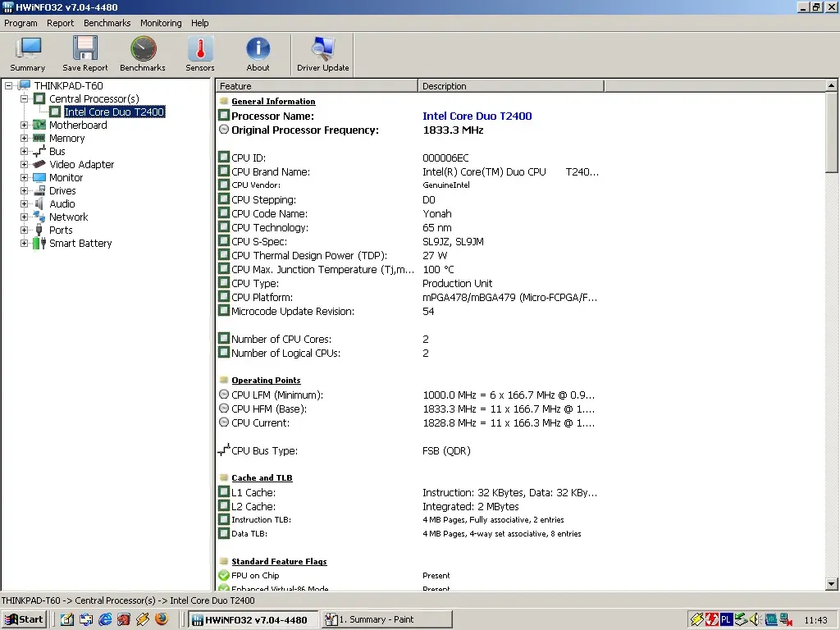Expand the Bus tree node
840x630 pixels.
[24, 151]
